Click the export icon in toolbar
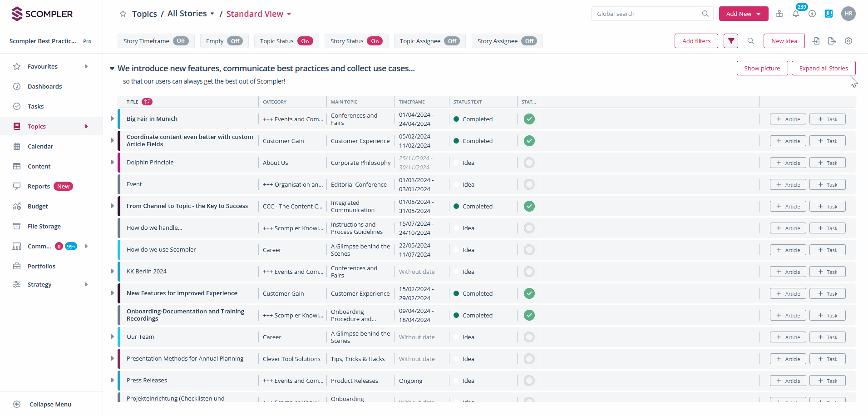 [832, 41]
